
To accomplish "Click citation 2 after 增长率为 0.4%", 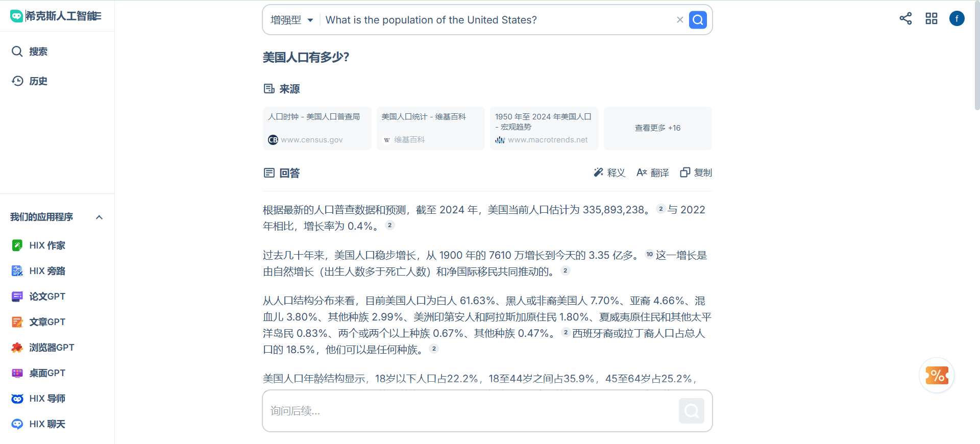I will [x=389, y=225].
